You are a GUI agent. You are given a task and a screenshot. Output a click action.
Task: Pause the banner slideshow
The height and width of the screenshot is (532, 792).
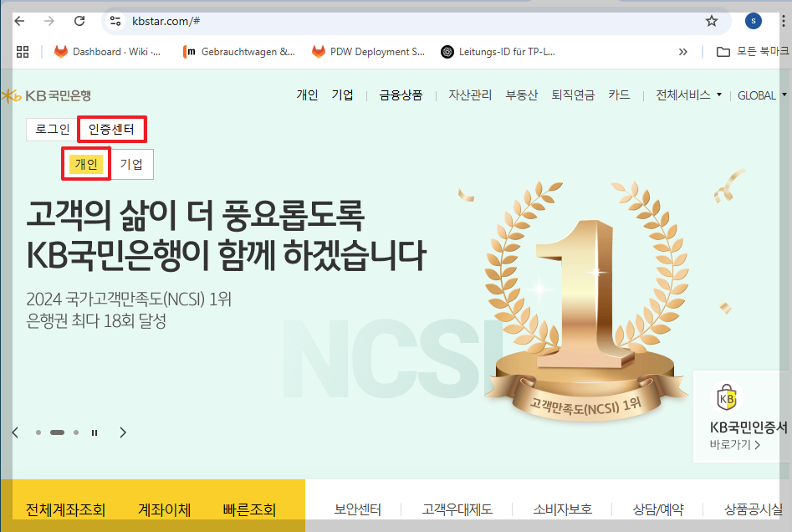(94, 432)
